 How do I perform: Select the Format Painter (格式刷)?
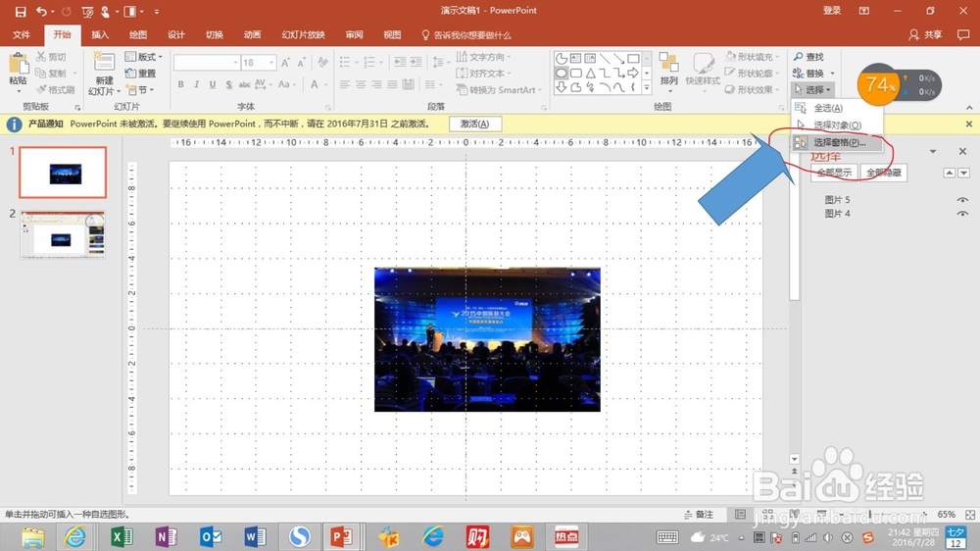click(56, 89)
